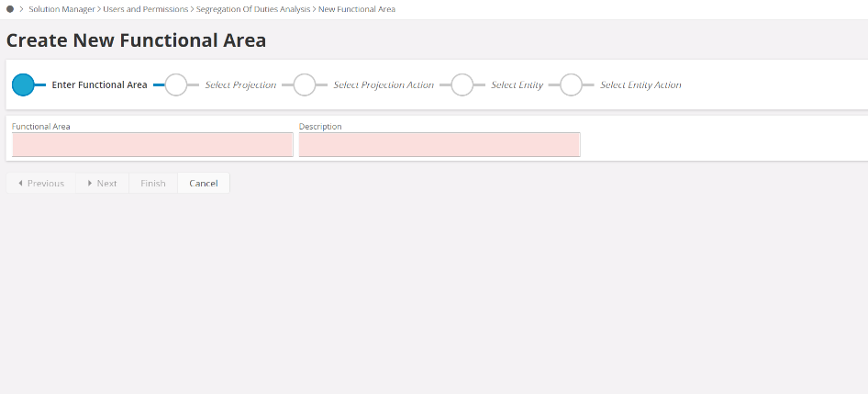The image size is (868, 394).
Task: Select New Functional Area breadcrumb item
Action: tap(357, 8)
